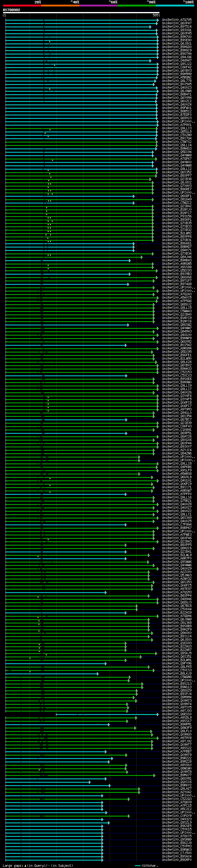Click hit label UniRef100_C5Z153
The image size is (197, 868).
pyautogui.click(x=177, y=372)
